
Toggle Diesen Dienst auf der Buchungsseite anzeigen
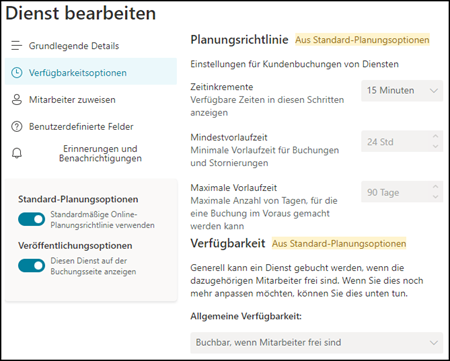(x=31, y=266)
